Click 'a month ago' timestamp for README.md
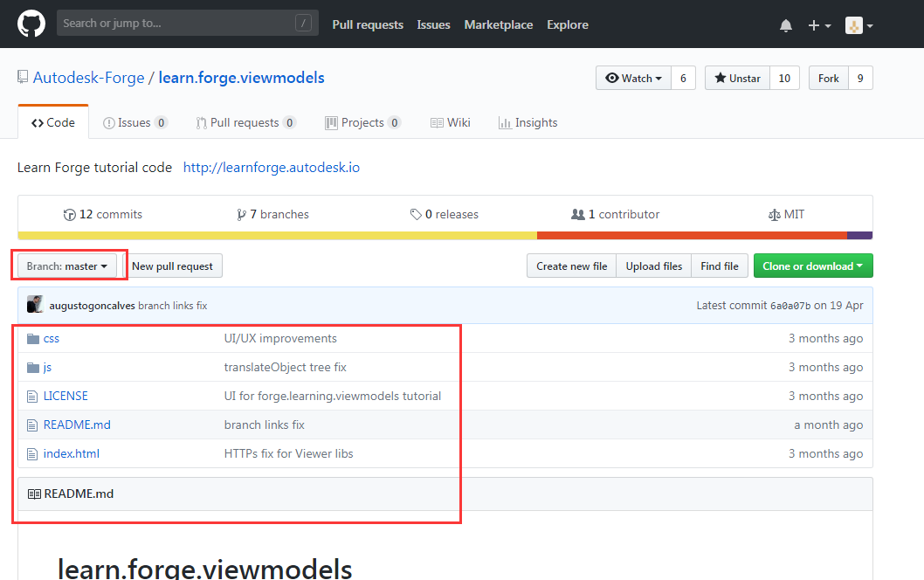This screenshot has height=580, width=924. tap(829, 425)
